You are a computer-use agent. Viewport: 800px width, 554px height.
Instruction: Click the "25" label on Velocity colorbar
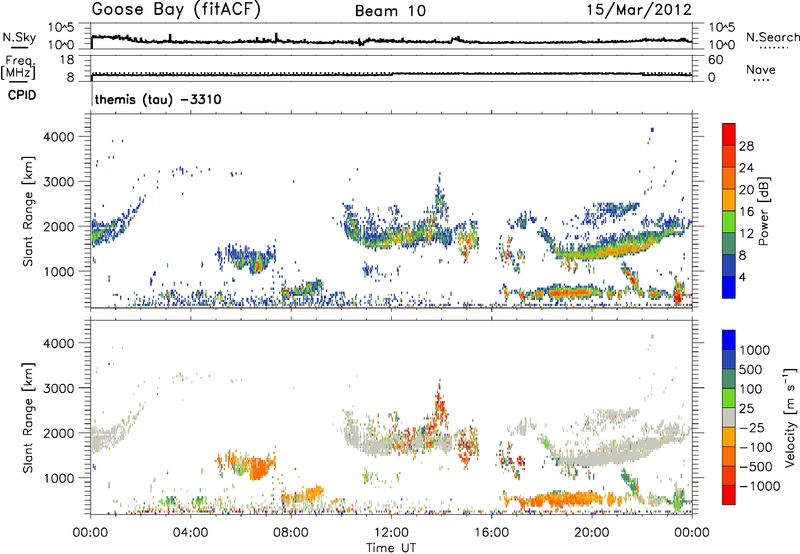pos(746,409)
